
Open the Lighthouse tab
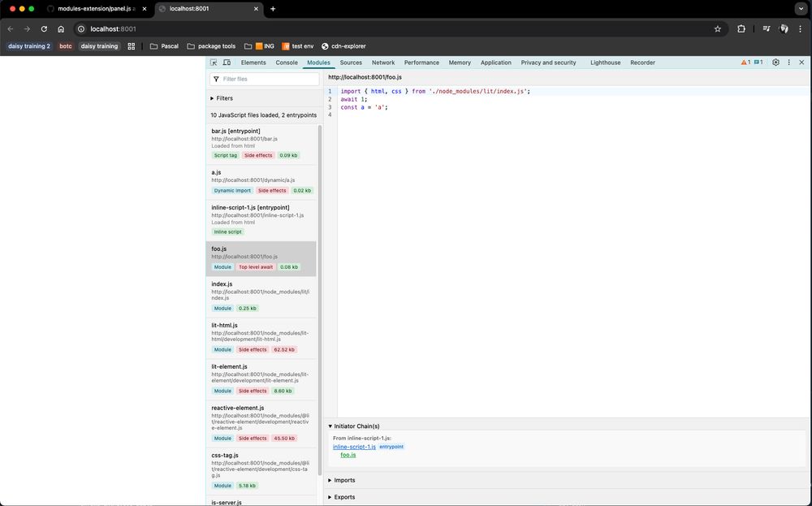point(606,63)
